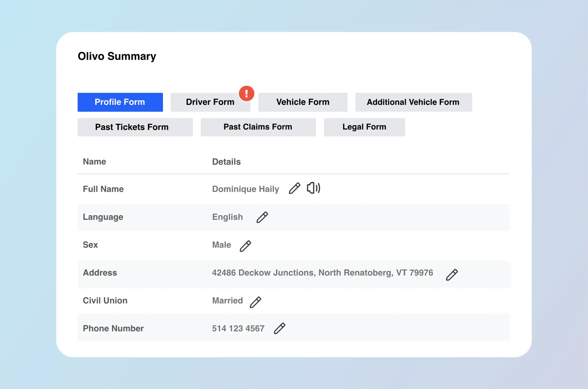This screenshot has width=588, height=389.
Task: Switch to the Legal Form tab
Action: (364, 127)
